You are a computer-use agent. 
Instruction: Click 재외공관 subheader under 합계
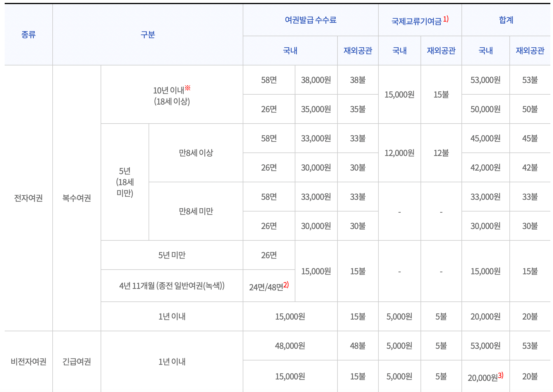tap(530, 51)
